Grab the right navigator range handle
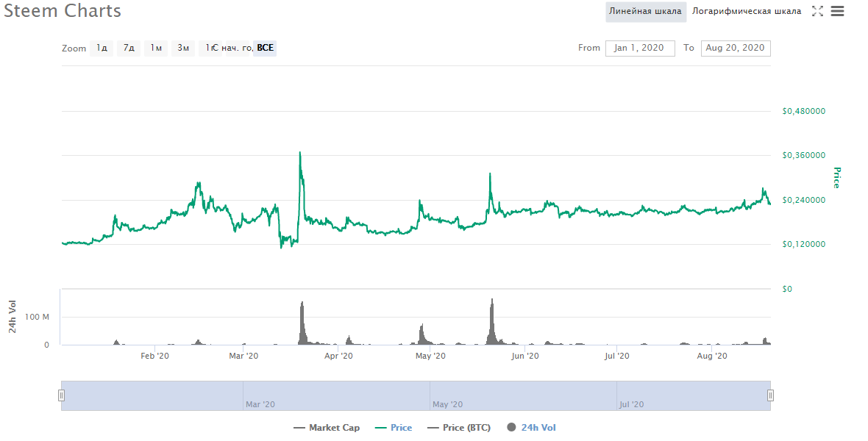 click(x=770, y=395)
